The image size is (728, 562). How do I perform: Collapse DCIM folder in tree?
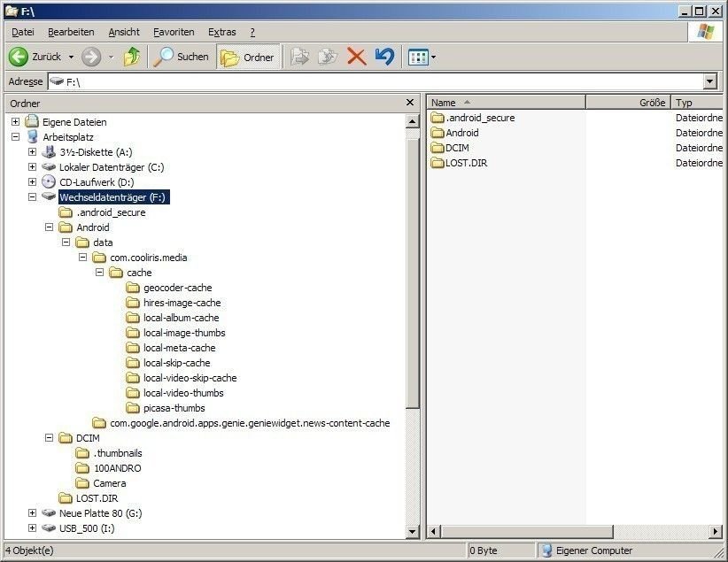coord(50,437)
